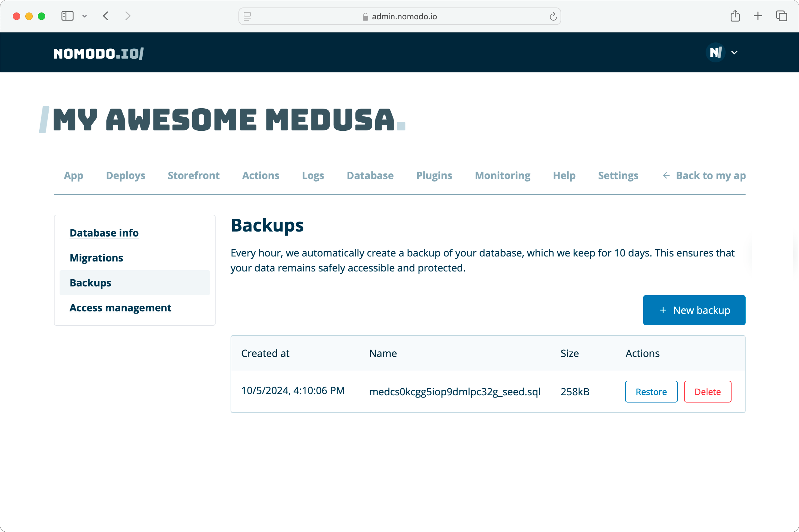Toggle the browser sidebar
This screenshot has height=532, width=799.
click(67, 16)
